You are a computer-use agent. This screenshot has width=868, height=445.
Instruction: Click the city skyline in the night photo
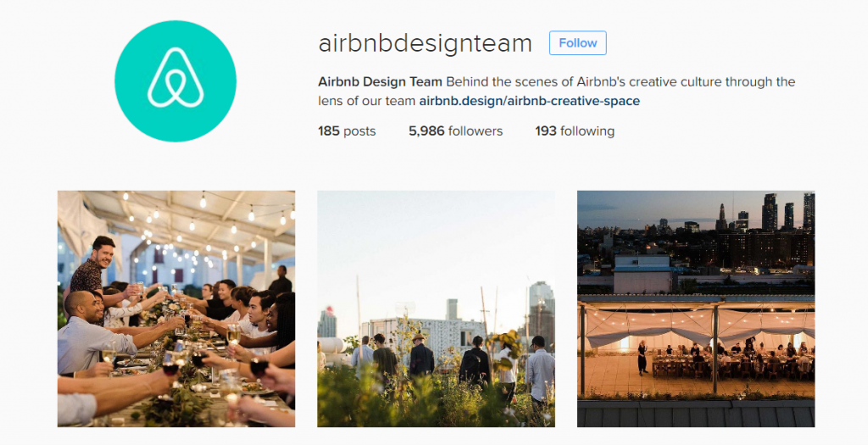(x=696, y=232)
